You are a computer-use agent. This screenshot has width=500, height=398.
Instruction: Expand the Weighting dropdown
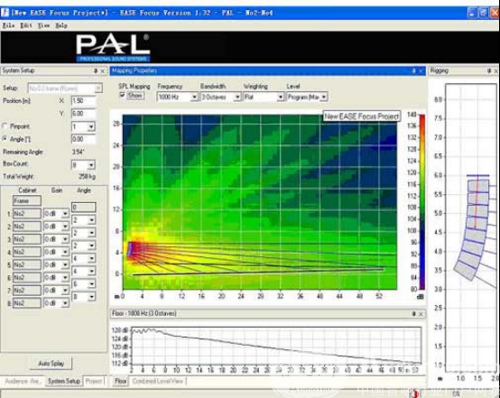(x=280, y=97)
